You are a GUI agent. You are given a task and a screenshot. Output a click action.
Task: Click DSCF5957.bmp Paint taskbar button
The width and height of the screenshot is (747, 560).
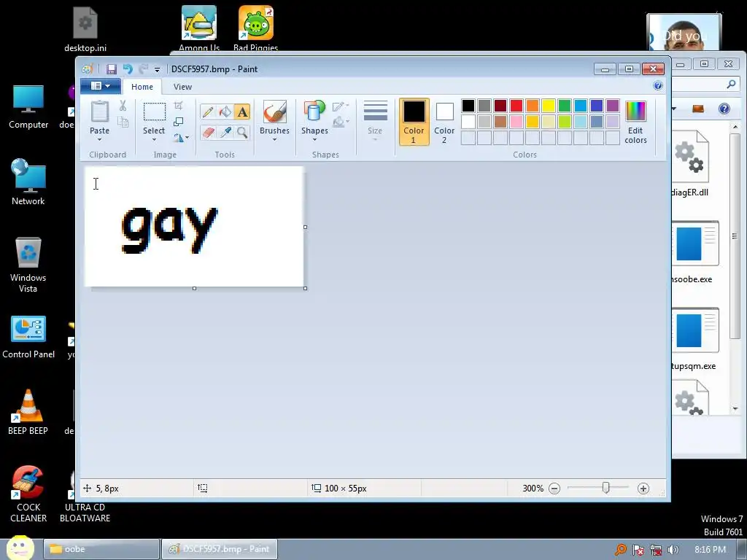coord(220,549)
